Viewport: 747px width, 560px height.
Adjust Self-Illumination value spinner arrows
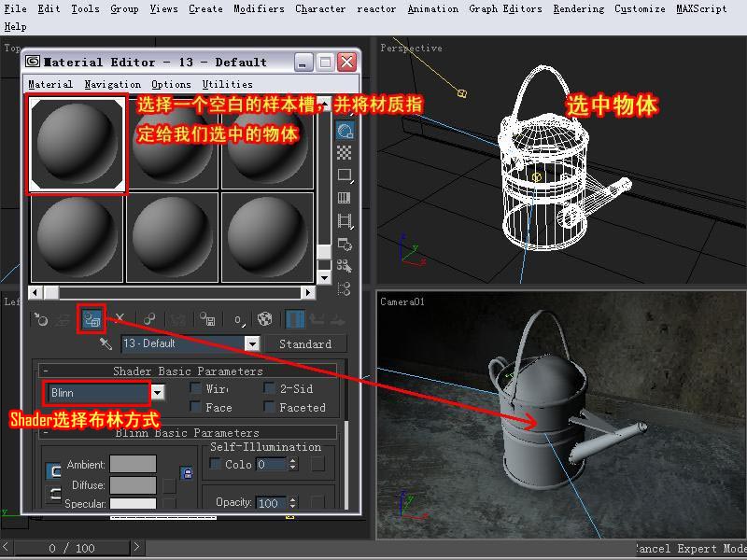click(293, 464)
